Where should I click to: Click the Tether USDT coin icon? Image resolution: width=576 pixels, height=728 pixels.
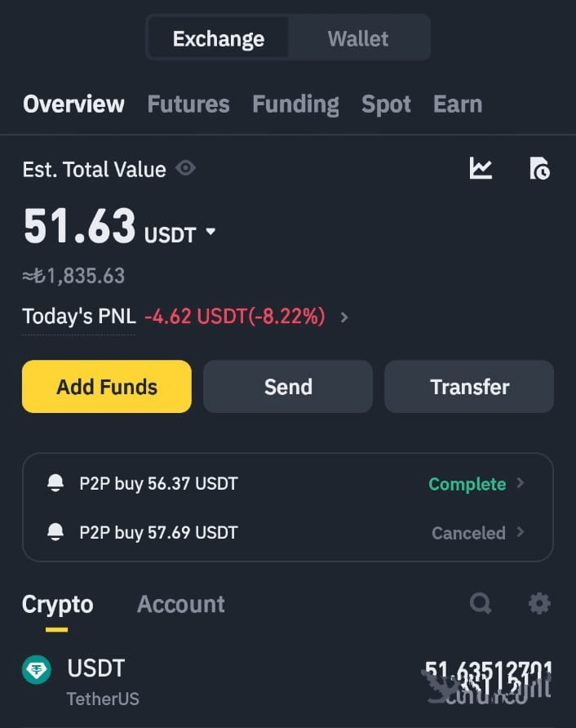pos(37,670)
